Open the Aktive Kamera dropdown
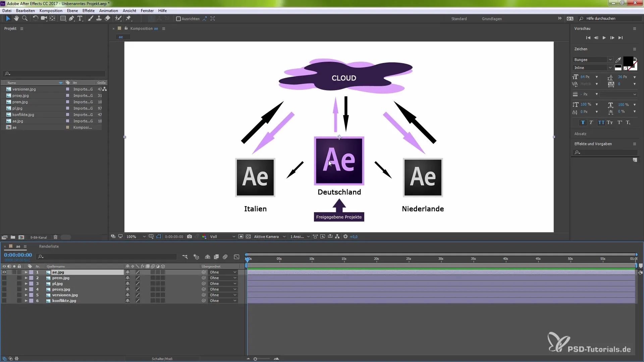Image resolution: width=644 pixels, height=362 pixels. coord(270,237)
